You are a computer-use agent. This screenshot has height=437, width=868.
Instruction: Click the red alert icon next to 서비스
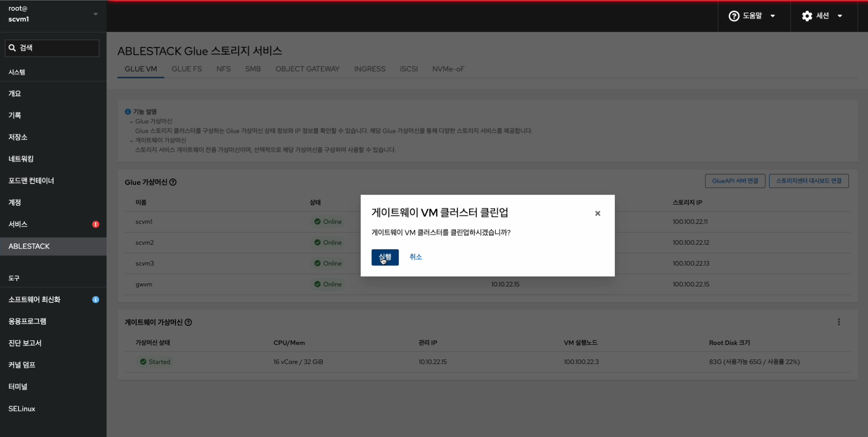(x=96, y=224)
